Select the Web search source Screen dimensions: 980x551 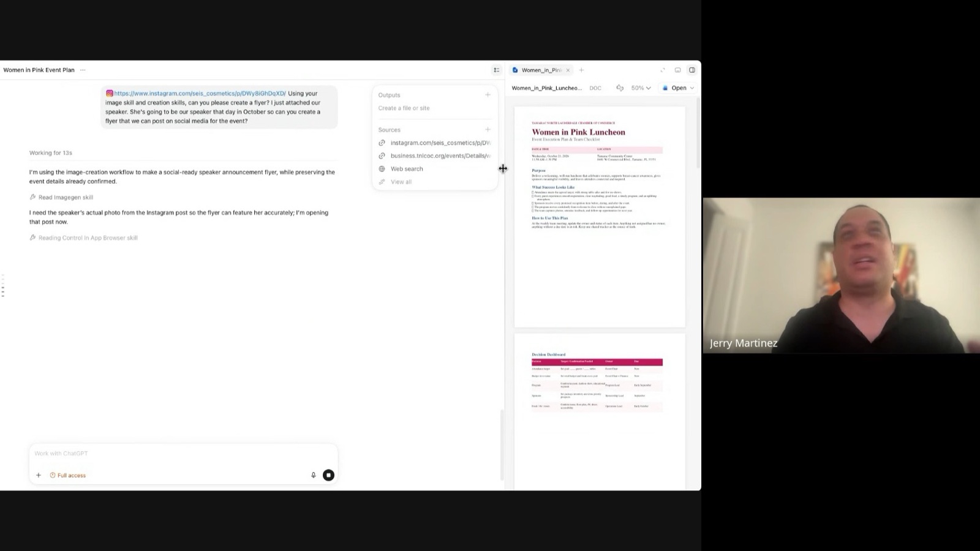(x=401, y=169)
